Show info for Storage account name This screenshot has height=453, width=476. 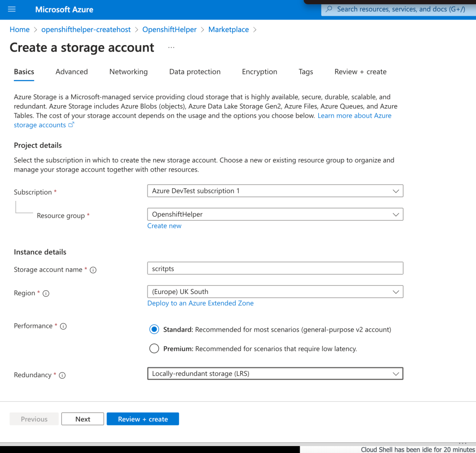[93, 270]
